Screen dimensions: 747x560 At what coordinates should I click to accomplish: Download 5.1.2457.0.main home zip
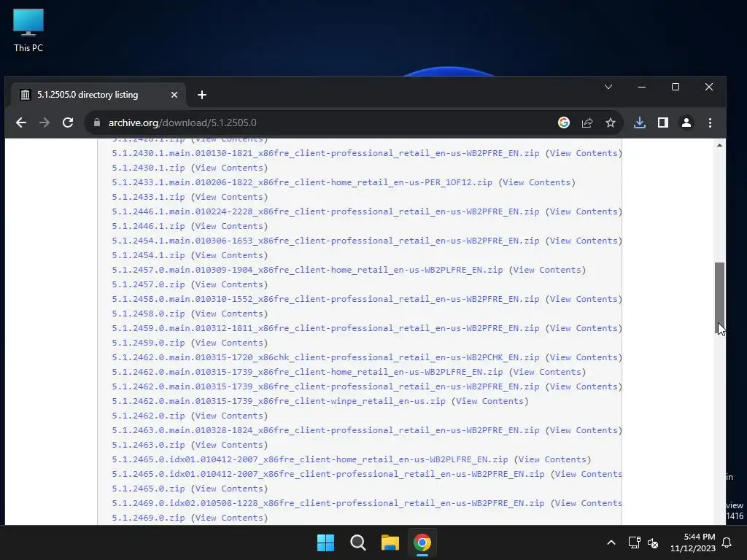click(307, 270)
